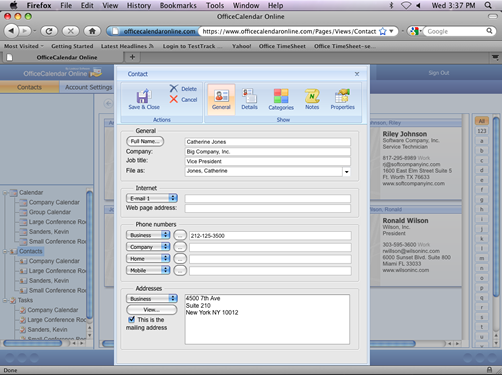Open the Business address type dropdown
This screenshot has height=375, width=502.
[x=152, y=298]
